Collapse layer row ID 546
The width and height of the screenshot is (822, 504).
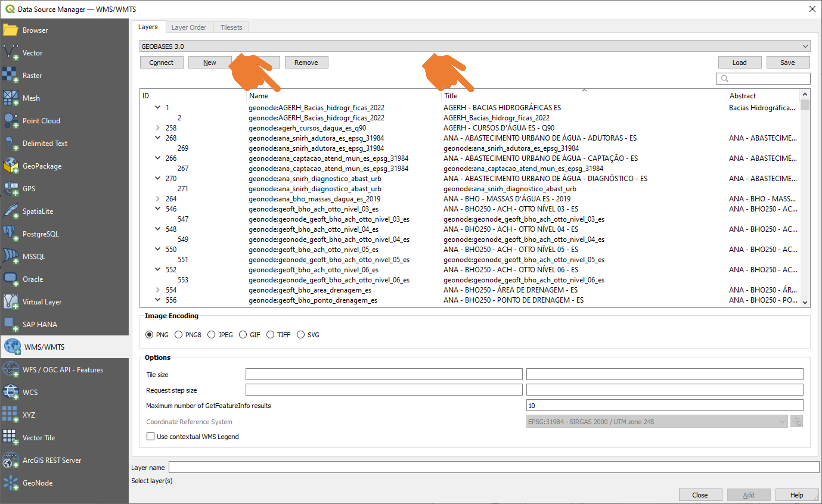[x=158, y=209]
